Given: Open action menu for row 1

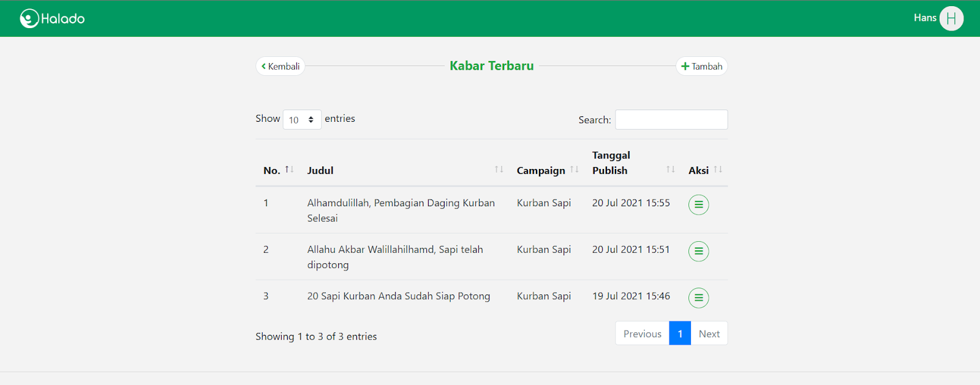Looking at the screenshot, I should [x=698, y=205].
